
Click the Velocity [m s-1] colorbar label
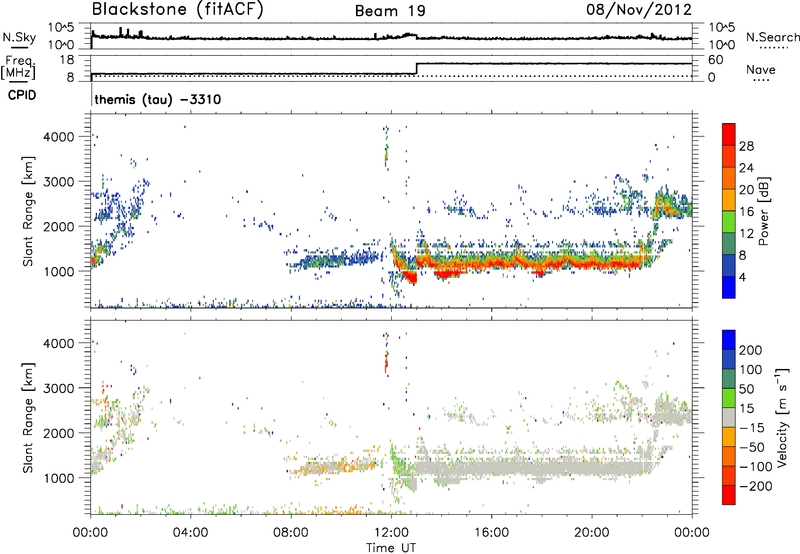coord(781,417)
